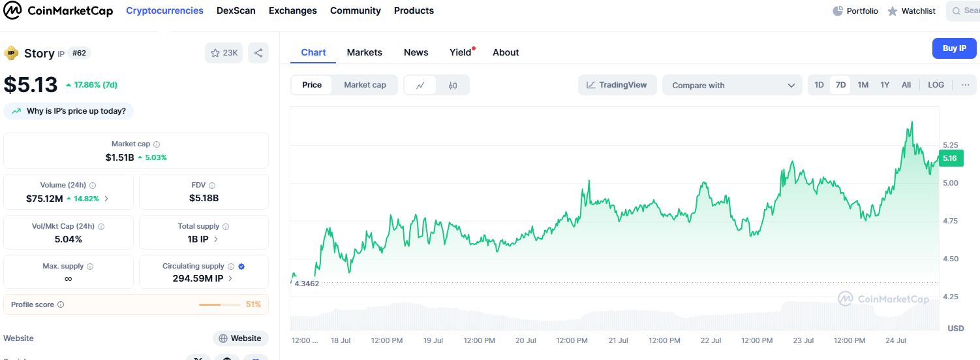Viewport: 980px width, 360px height.
Task: Open the Watchlist star in the header
Action: (x=893, y=11)
